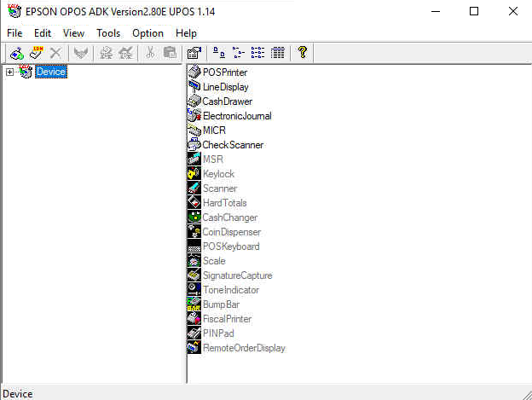The image size is (532, 400).
Task: Select the MICR text label
Action: point(214,130)
